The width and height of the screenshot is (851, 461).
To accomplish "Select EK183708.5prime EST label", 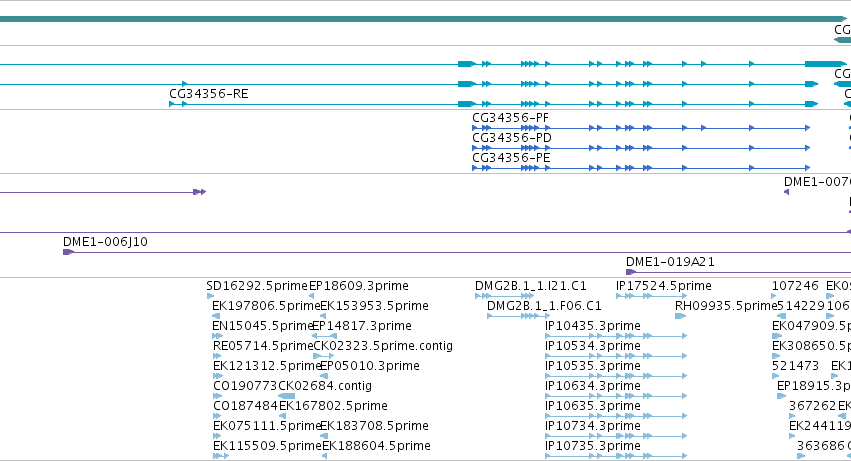I will click(x=374, y=426).
